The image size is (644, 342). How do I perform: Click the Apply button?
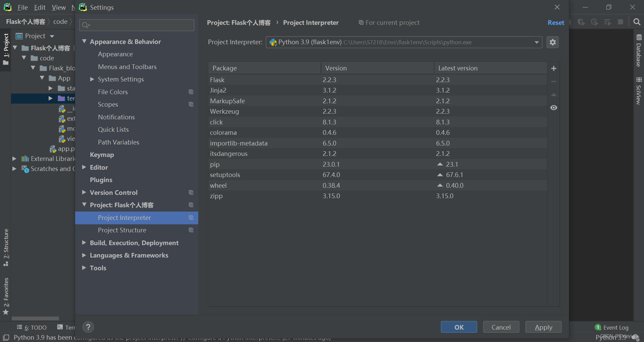click(543, 327)
